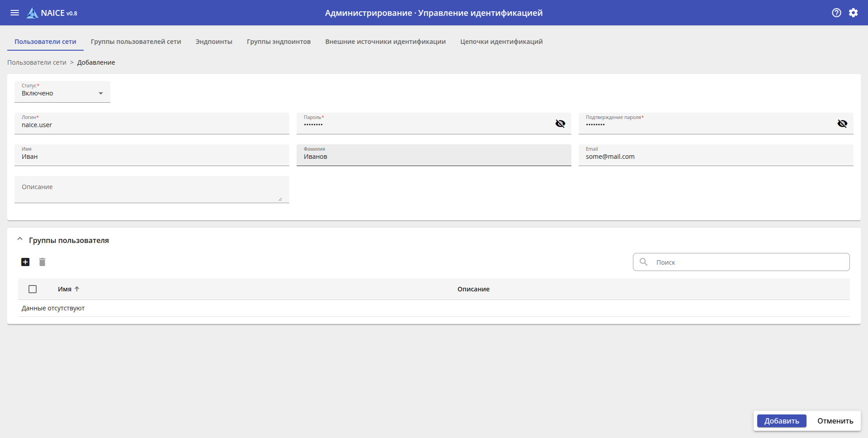The image size is (868, 438).
Task: Add a user group with plus icon
Action: 25,262
